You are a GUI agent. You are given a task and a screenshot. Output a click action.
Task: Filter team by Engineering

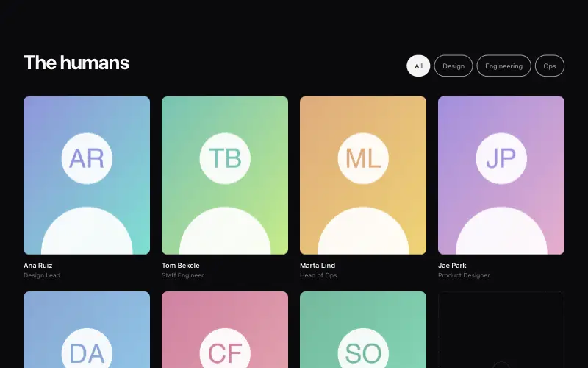503,66
